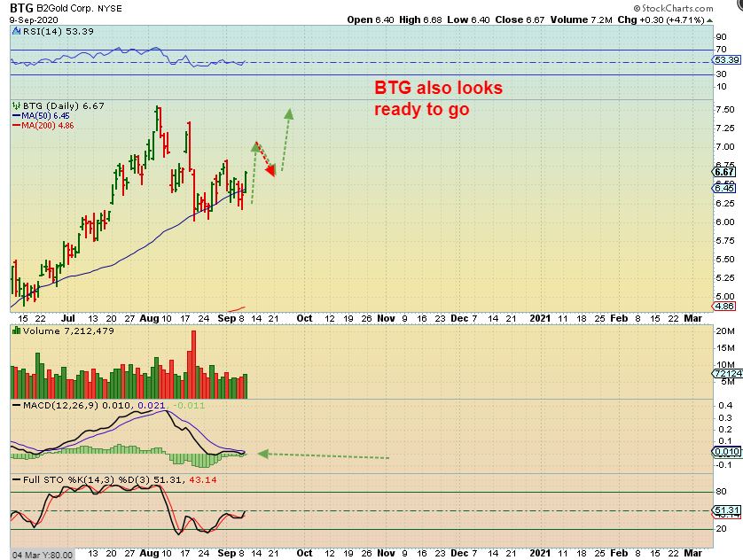Click the Close 6.67 value in header
The height and width of the screenshot is (560, 743).
520,19
